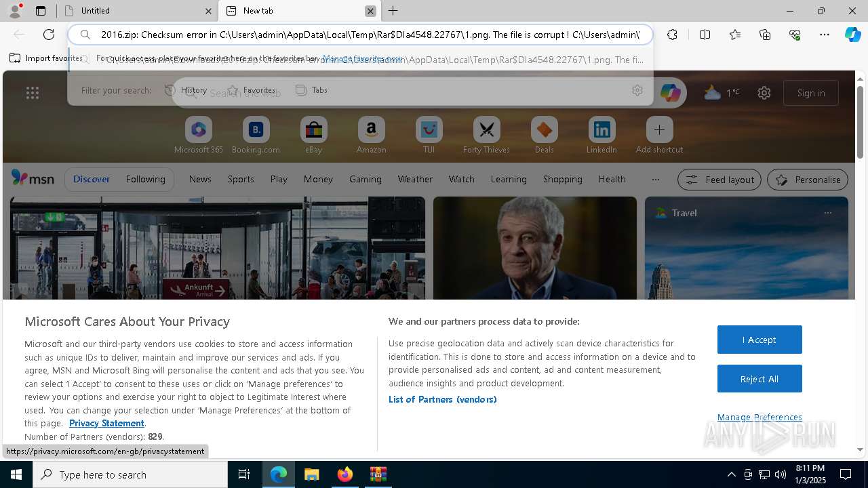Open List of Partners (vendors) link
The width and height of the screenshot is (868, 488).
pyautogui.click(x=443, y=399)
